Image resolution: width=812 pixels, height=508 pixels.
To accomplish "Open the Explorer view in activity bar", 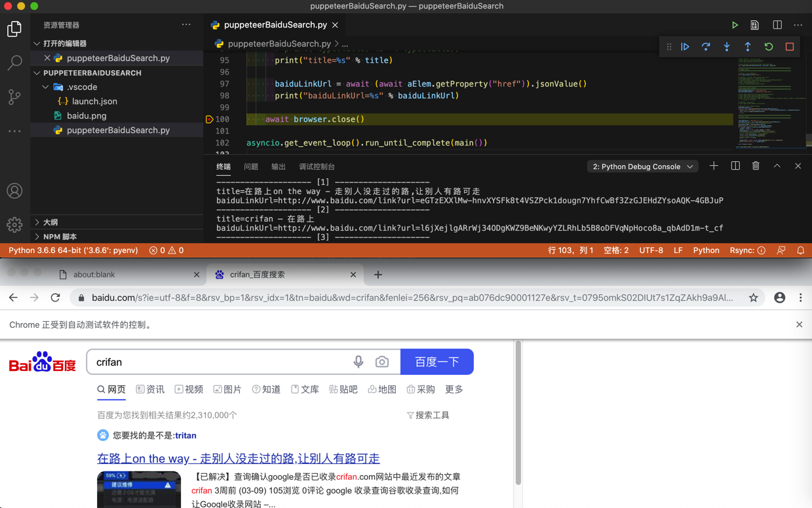I will click(x=14, y=29).
